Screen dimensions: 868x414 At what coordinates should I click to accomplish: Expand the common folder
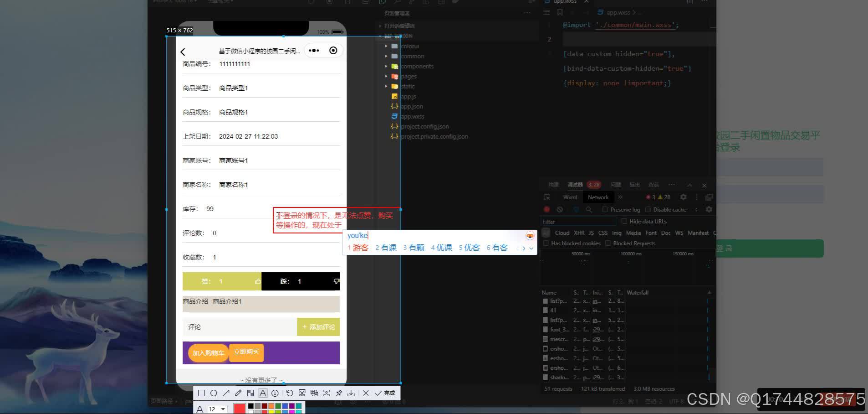point(386,56)
